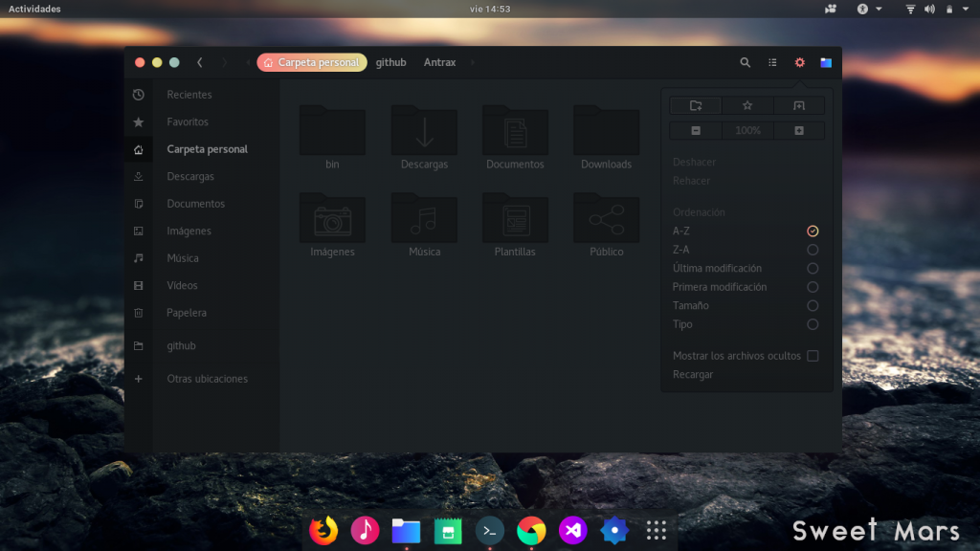
Task: Open the gear menu in the toolbar
Action: click(799, 62)
